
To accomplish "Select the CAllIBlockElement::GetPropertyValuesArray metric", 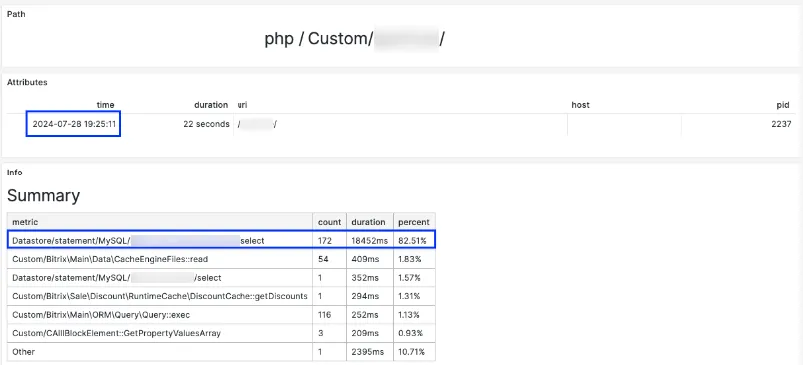I will [116, 333].
